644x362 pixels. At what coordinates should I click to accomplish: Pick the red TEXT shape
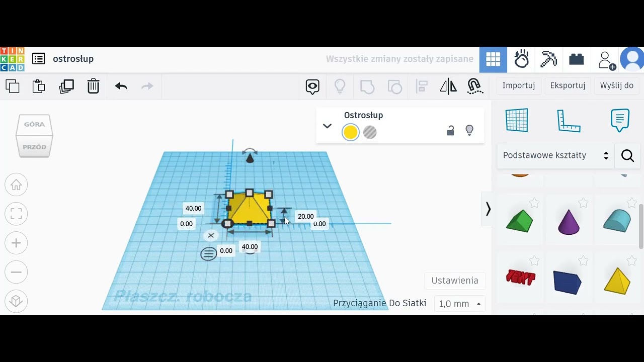click(520, 277)
